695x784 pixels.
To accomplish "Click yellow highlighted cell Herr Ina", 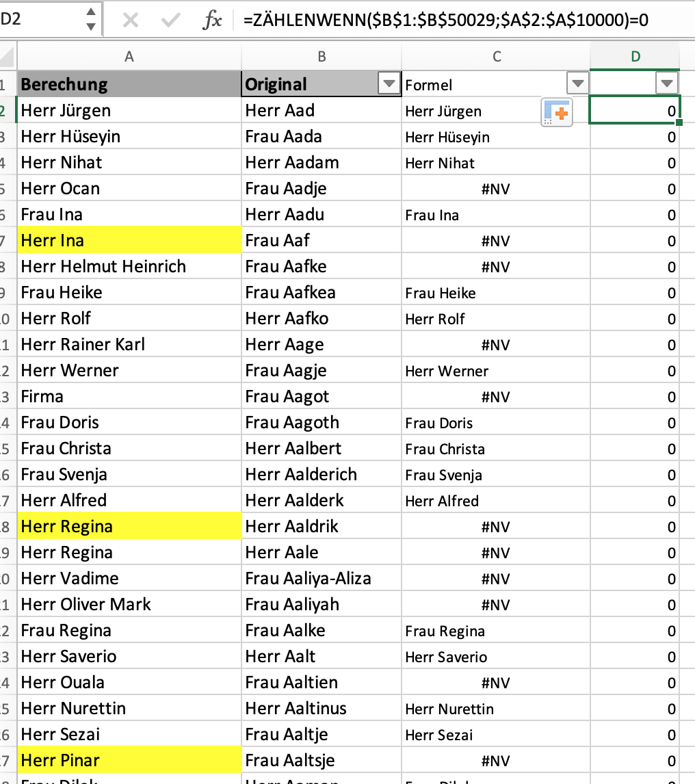I will point(129,241).
